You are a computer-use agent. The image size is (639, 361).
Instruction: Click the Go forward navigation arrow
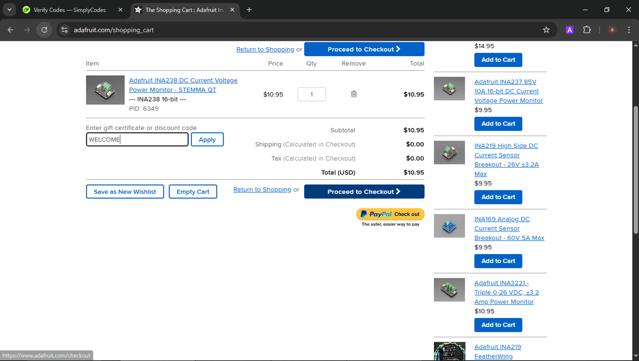pos(27,30)
